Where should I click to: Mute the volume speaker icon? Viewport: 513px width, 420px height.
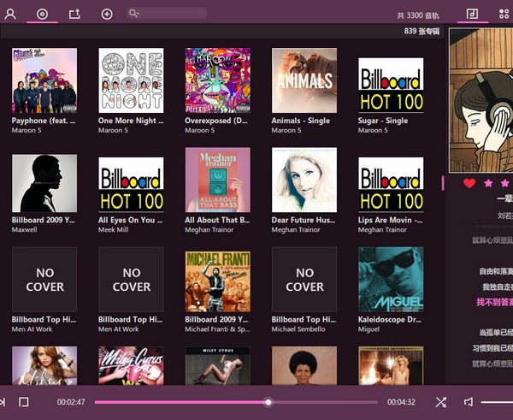pyautogui.click(x=469, y=402)
